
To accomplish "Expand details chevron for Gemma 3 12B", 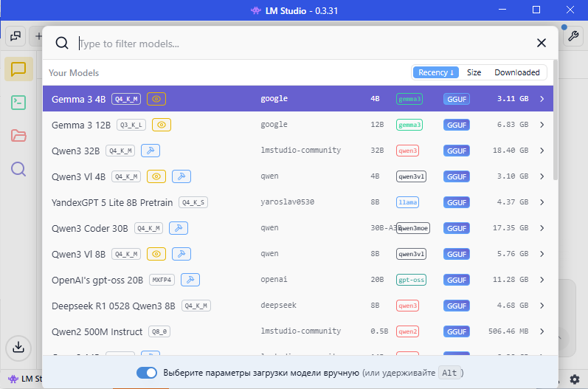I will click(x=542, y=125).
